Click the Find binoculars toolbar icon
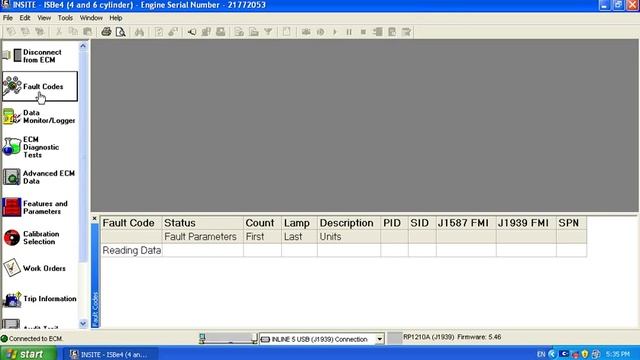 pos(139,32)
